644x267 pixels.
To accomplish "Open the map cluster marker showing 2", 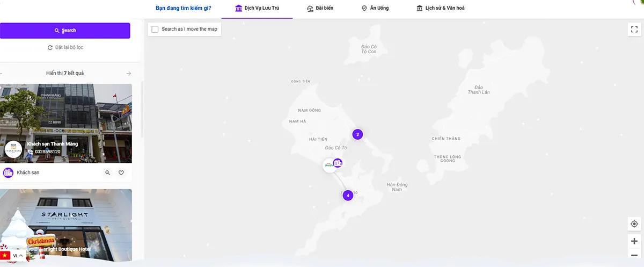I will click(357, 134).
